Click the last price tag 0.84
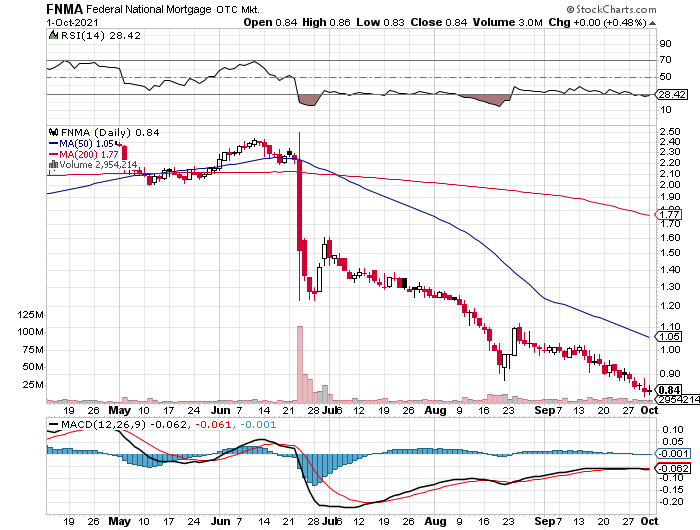Image resolution: width=700 pixels, height=530 pixels. click(x=669, y=390)
